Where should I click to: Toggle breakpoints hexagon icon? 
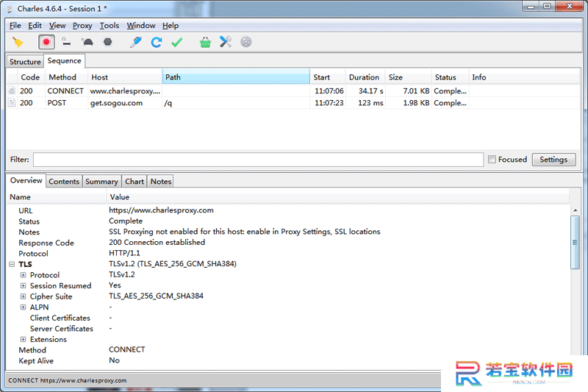[107, 42]
